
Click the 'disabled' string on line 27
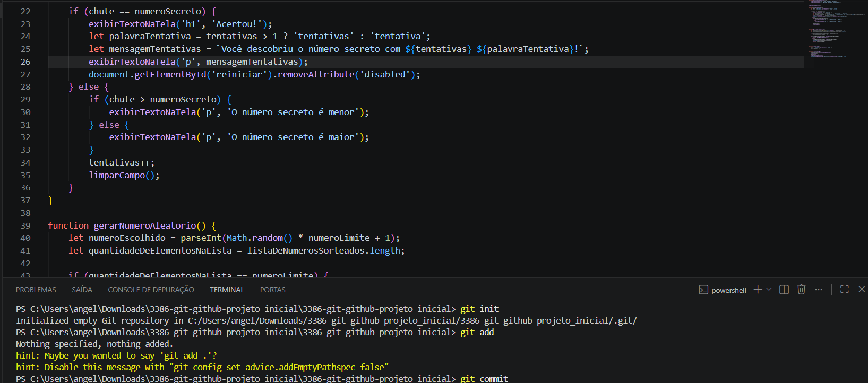(x=385, y=74)
